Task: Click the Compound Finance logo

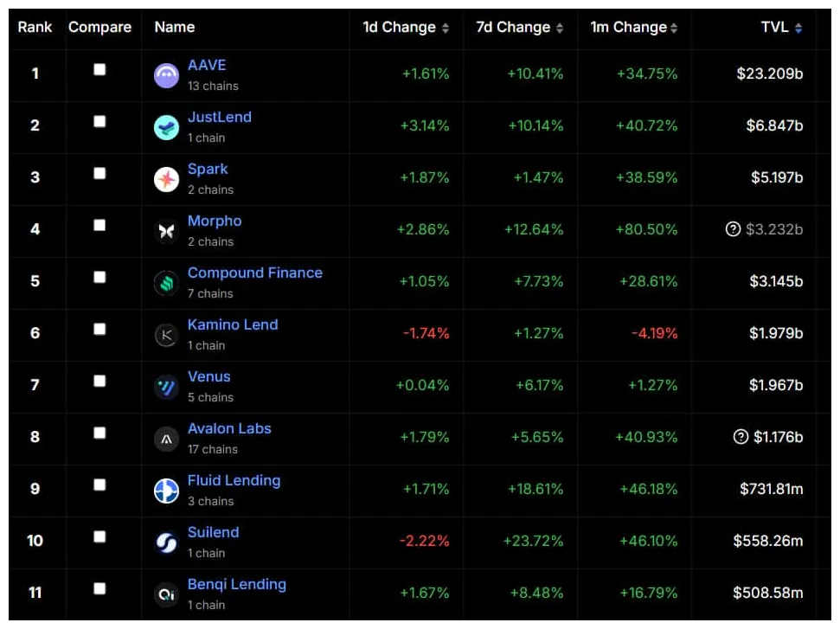Action: tap(165, 282)
